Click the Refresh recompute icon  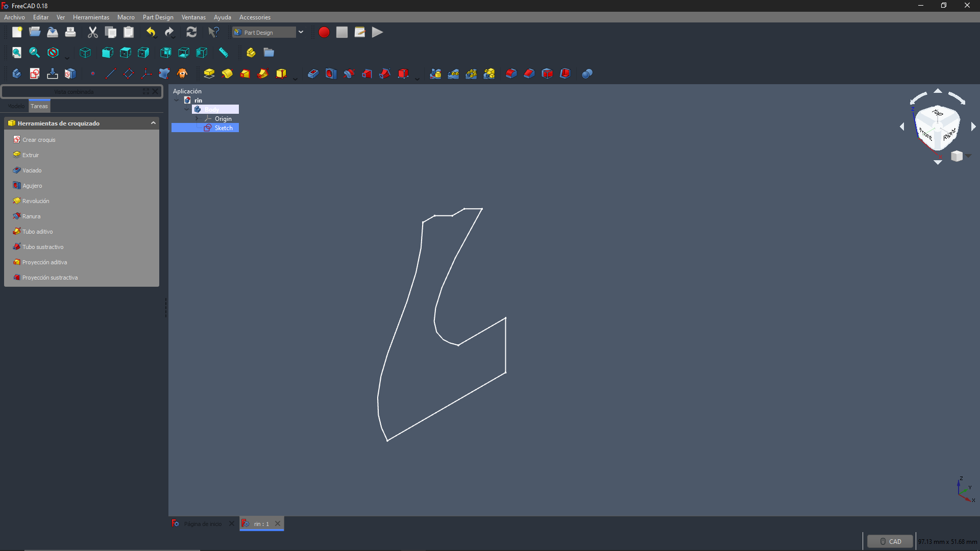pos(191,32)
